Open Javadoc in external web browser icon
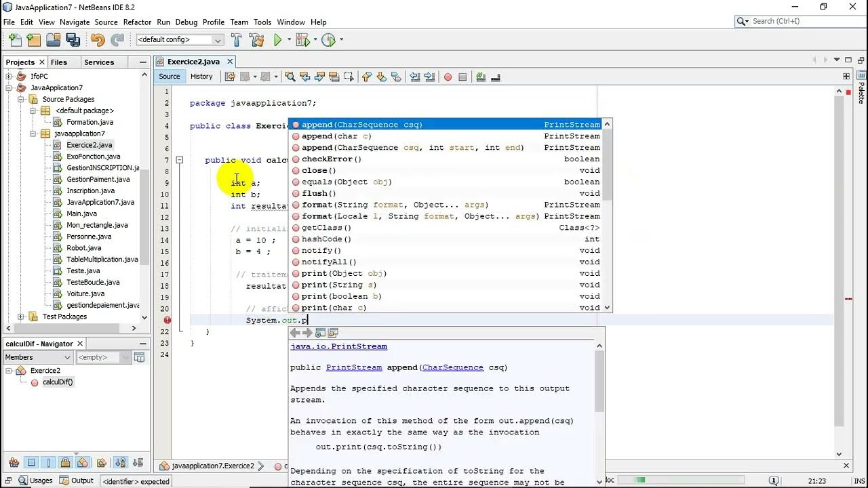 coord(320,333)
